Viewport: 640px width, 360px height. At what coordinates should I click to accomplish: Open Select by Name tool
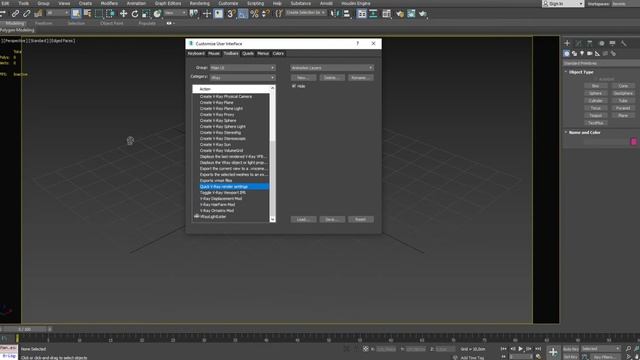pyautogui.click(x=87, y=14)
